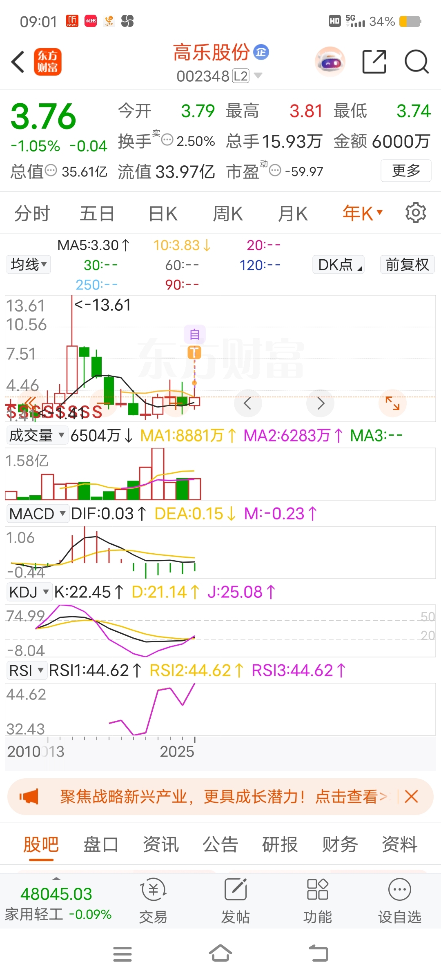Switch to 日K chart tab
The width and height of the screenshot is (441, 980).
point(163,213)
